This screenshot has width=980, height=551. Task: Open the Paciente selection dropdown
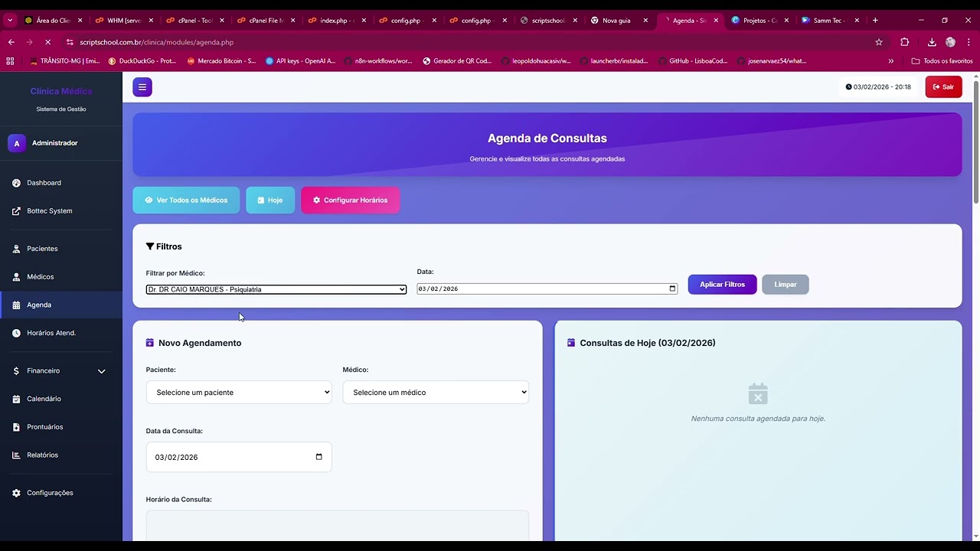coord(239,393)
